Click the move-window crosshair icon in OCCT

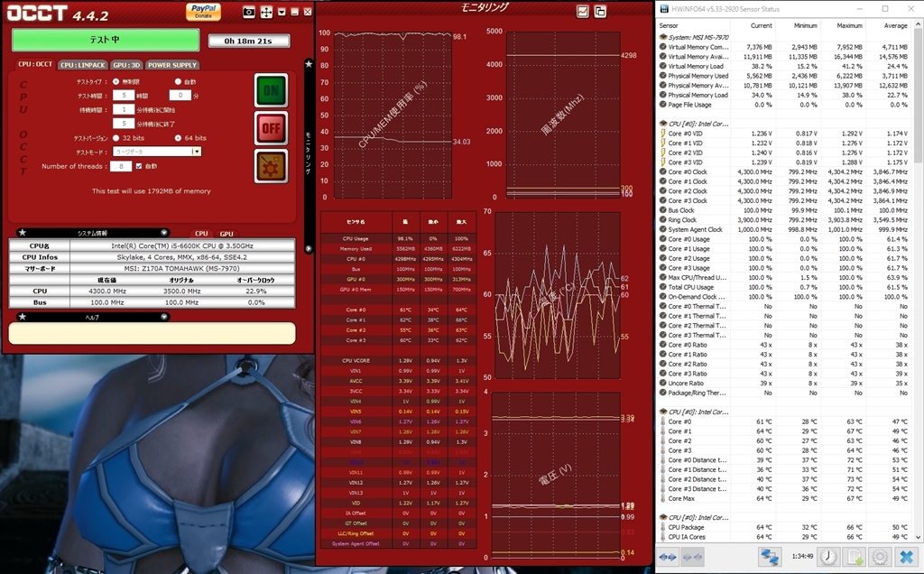[x=266, y=13]
